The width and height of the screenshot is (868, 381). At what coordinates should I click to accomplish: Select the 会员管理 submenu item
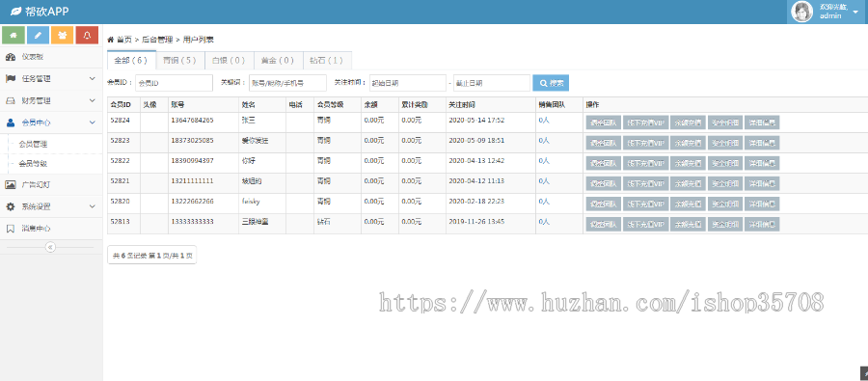[33, 144]
